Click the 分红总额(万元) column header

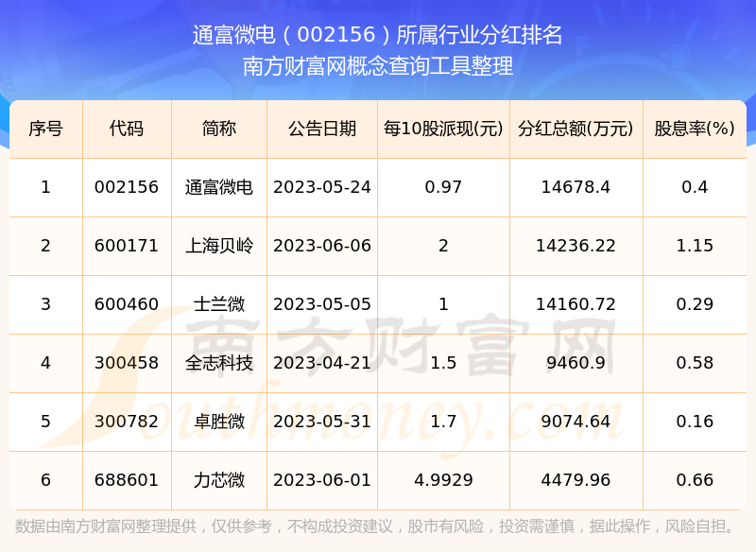coord(576,129)
